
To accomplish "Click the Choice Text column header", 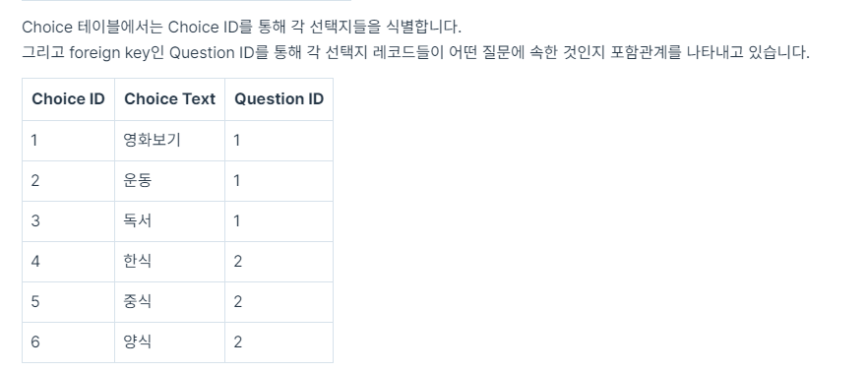I will (169, 99).
